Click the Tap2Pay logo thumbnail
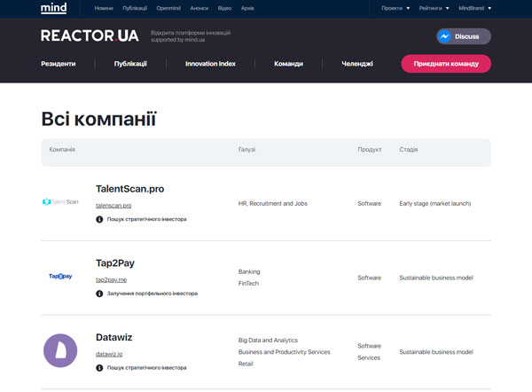The image size is (532, 392). pyautogui.click(x=60, y=276)
